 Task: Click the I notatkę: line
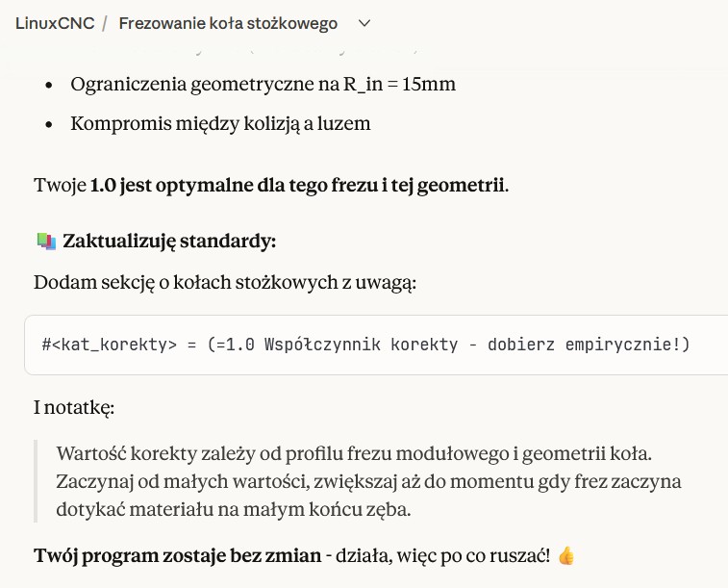[x=74, y=408]
